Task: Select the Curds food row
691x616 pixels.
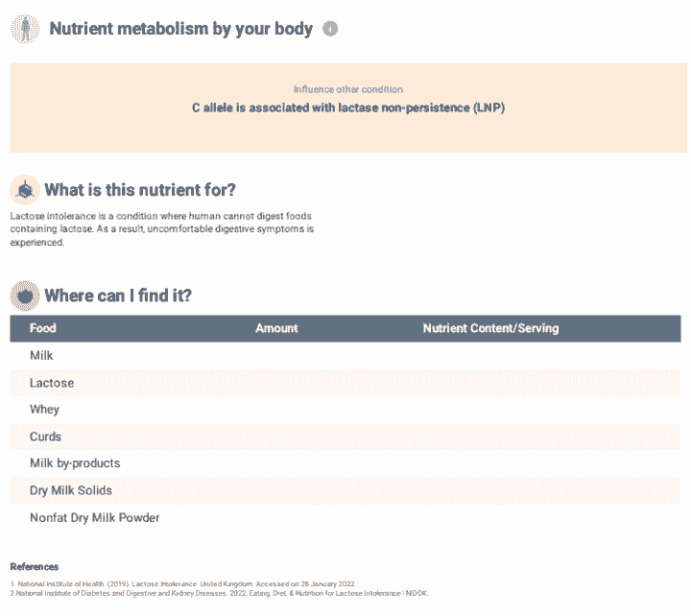Action: [45, 437]
